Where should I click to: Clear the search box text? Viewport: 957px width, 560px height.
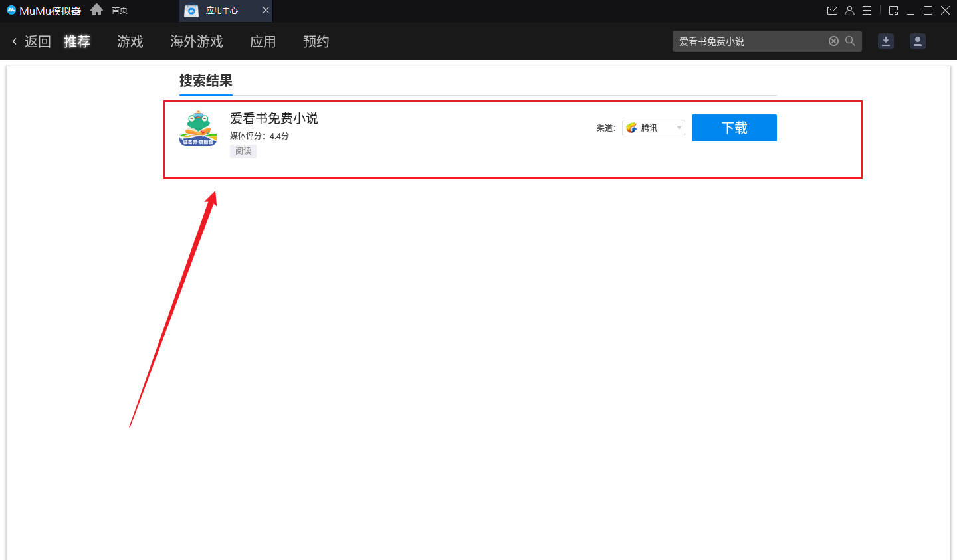click(x=833, y=41)
